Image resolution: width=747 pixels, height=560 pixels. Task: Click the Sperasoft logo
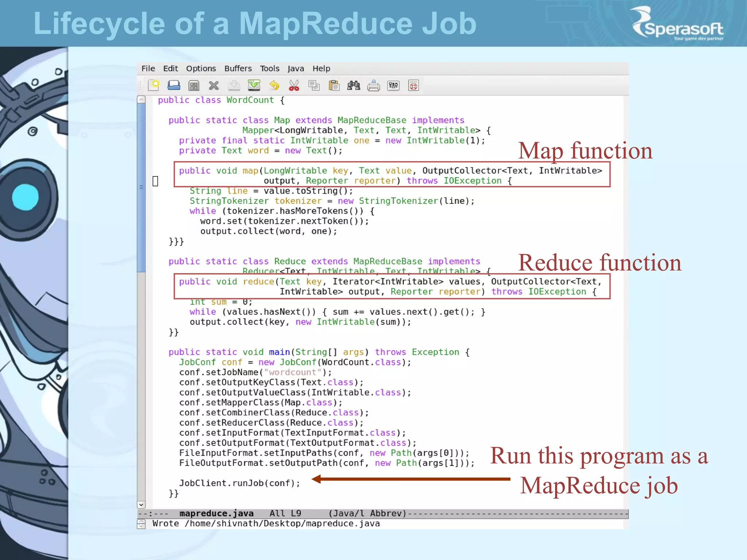point(678,23)
